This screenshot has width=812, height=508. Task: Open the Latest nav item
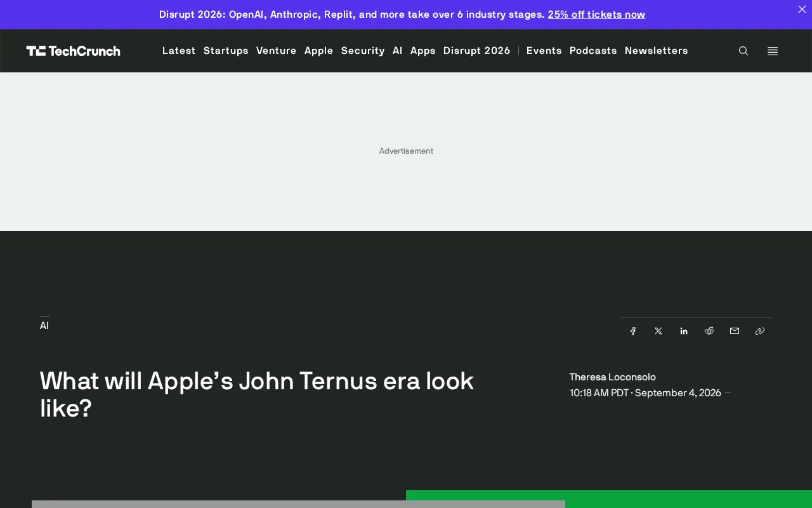[x=179, y=51]
